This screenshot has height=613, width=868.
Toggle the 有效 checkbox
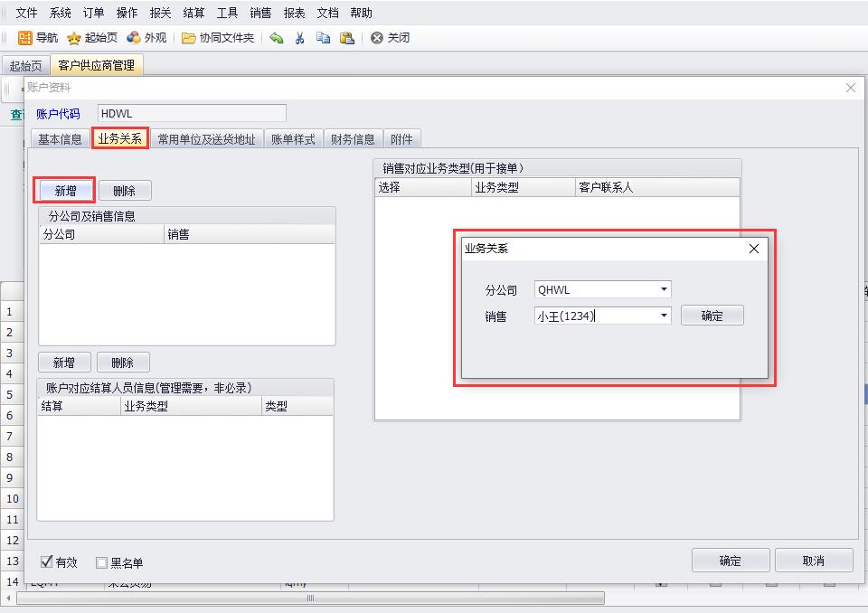(47, 562)
